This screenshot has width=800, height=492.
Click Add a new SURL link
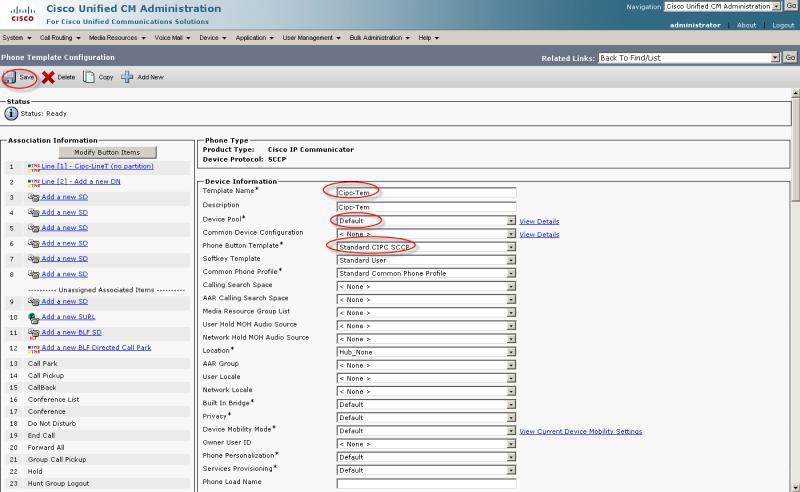pyautogui.click(x=68, y=317)
